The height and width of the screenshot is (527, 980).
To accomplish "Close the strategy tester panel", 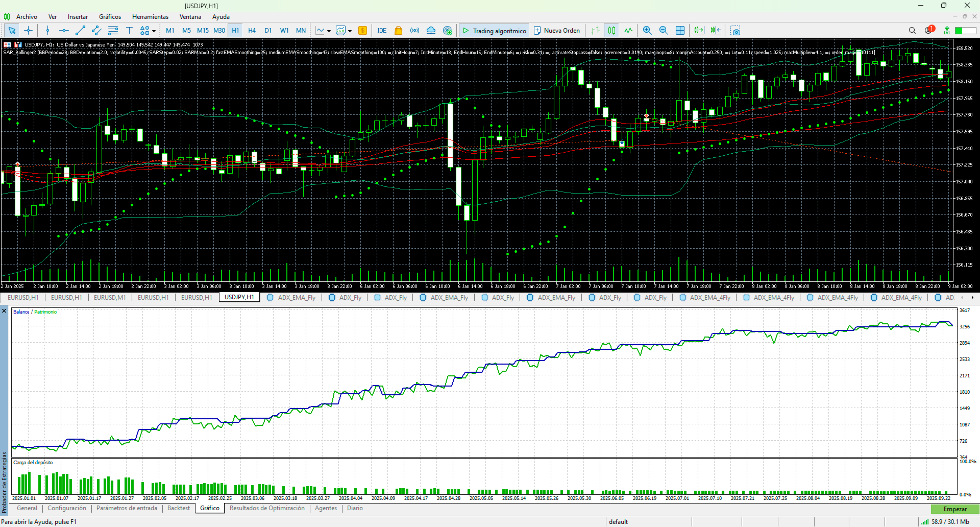I will coord(4,311).
